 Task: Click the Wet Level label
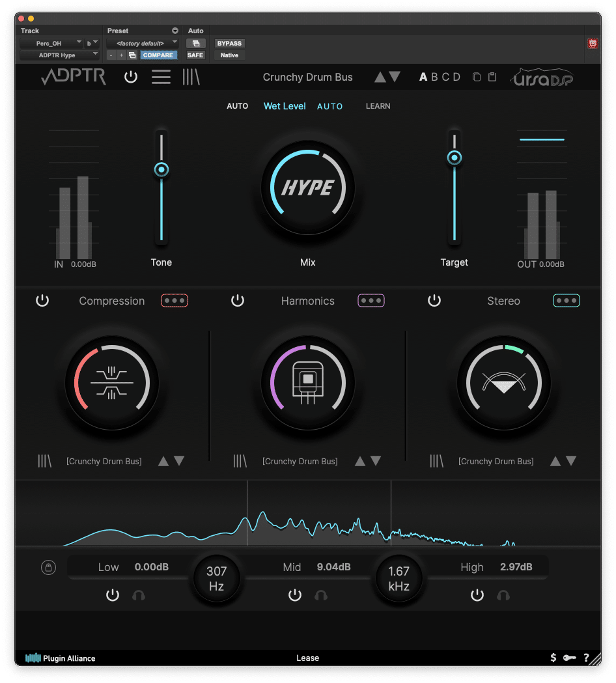[x=285, y=106]
